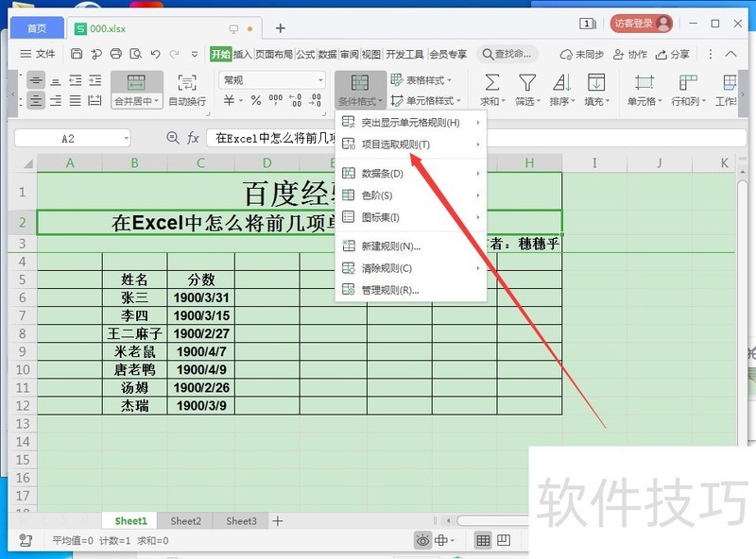Open Clear Rules (清除规则) submenu
756x559 pixels.
click(411, 268)
